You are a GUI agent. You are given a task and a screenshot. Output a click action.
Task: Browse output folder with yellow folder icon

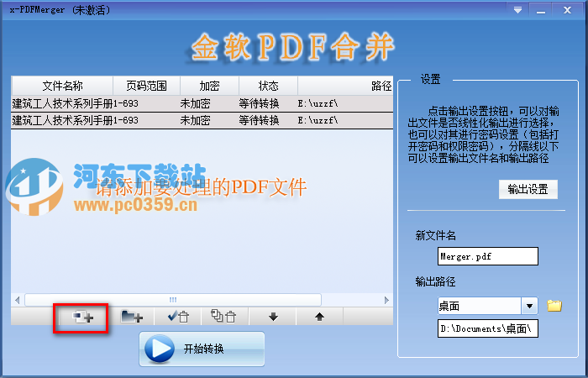point(554,306)
